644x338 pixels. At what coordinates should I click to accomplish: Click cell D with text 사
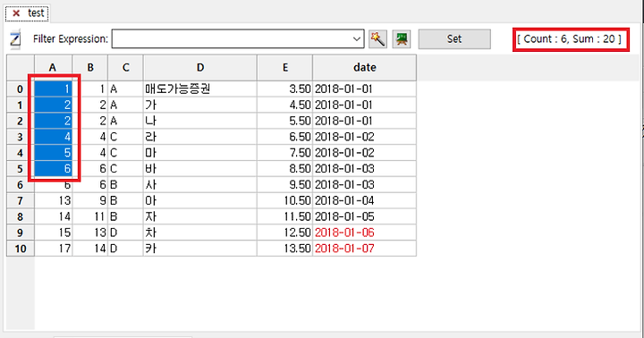pyautogui.click(x=200, y=185)
